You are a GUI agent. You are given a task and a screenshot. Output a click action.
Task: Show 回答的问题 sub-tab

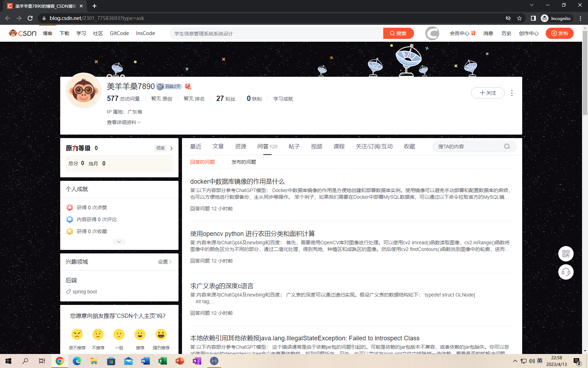coord(202,162)
